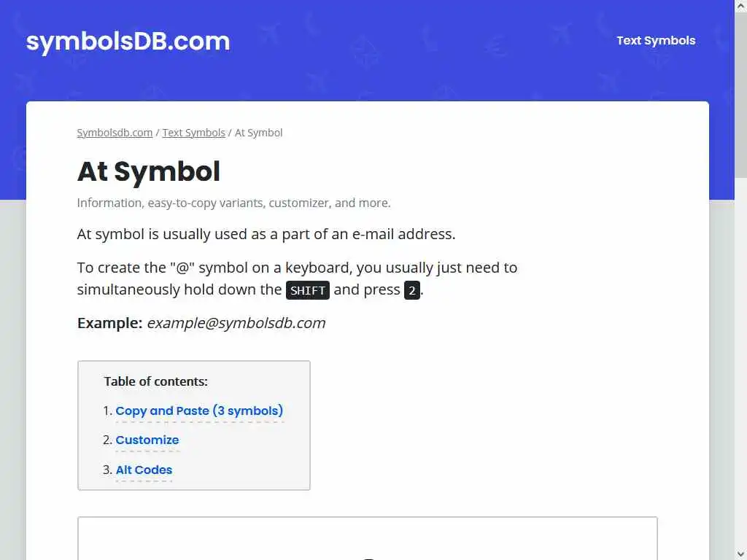This screenshot has width=747, height=560.
Task: Go to Symbolsdb.com breadcrumb link
Action: coord(115,133)
